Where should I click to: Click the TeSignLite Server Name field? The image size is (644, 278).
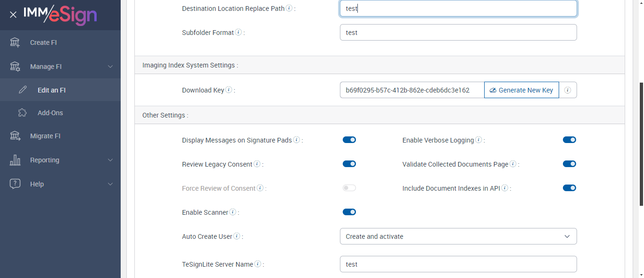458,264
